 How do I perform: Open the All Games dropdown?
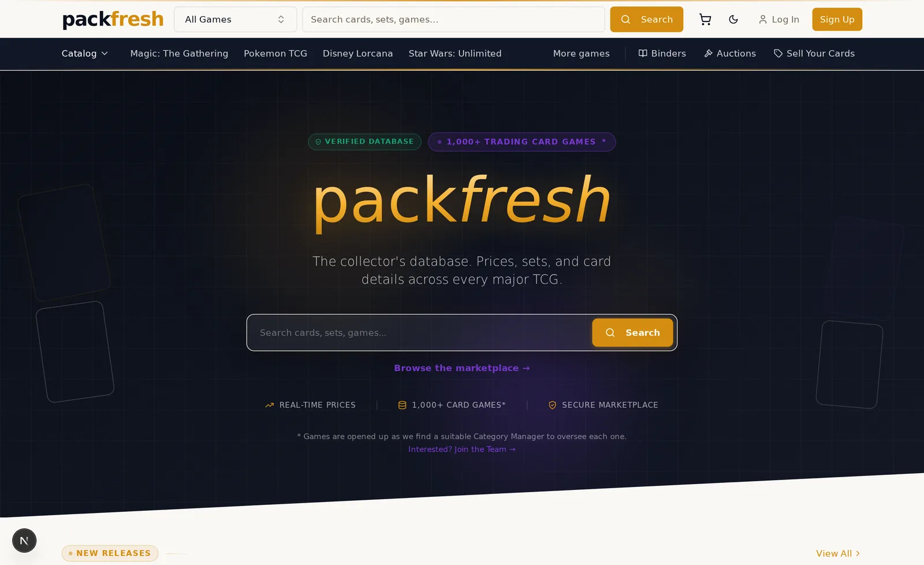coord(235,20)
